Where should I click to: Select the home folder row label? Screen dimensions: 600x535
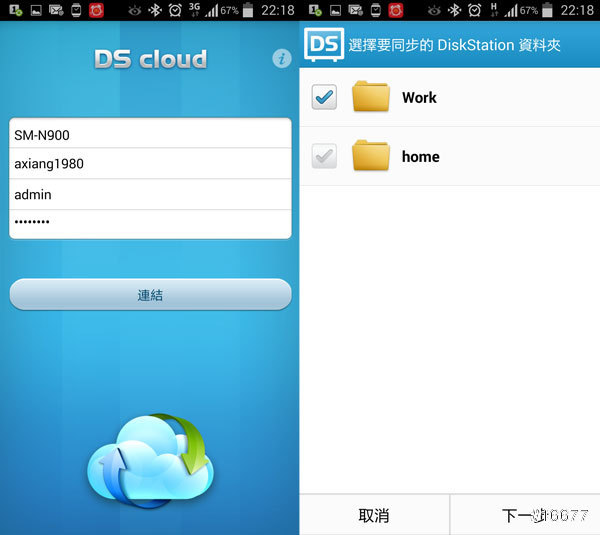[x=420, y=156]
